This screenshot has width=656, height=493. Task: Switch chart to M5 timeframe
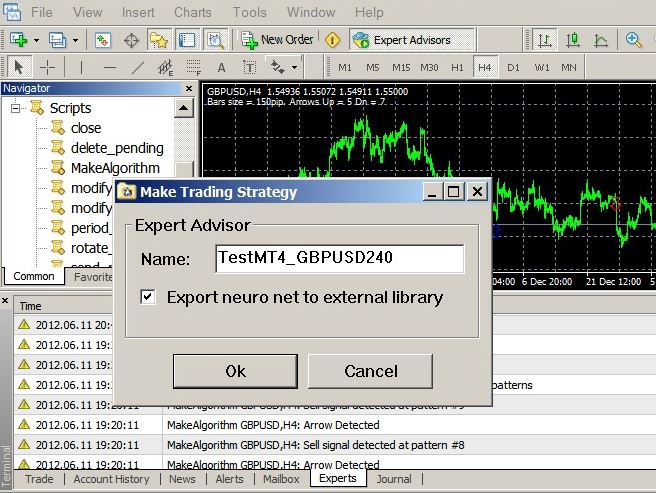[372, 67]
